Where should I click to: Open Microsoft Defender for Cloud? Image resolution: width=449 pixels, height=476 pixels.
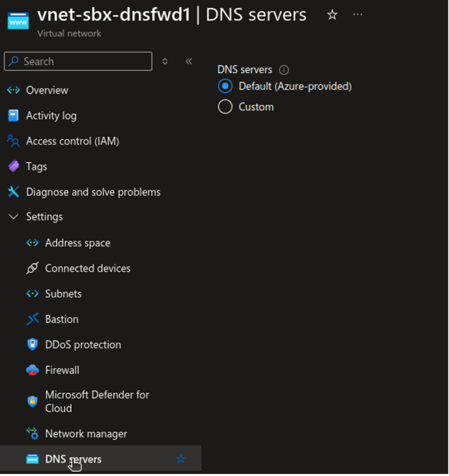coord(97,401)
